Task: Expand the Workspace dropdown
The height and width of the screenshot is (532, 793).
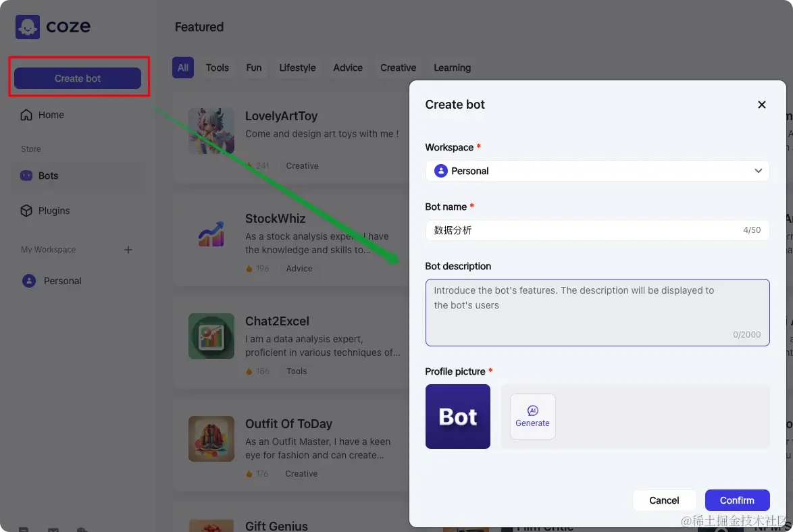Action: coord(597,171)
